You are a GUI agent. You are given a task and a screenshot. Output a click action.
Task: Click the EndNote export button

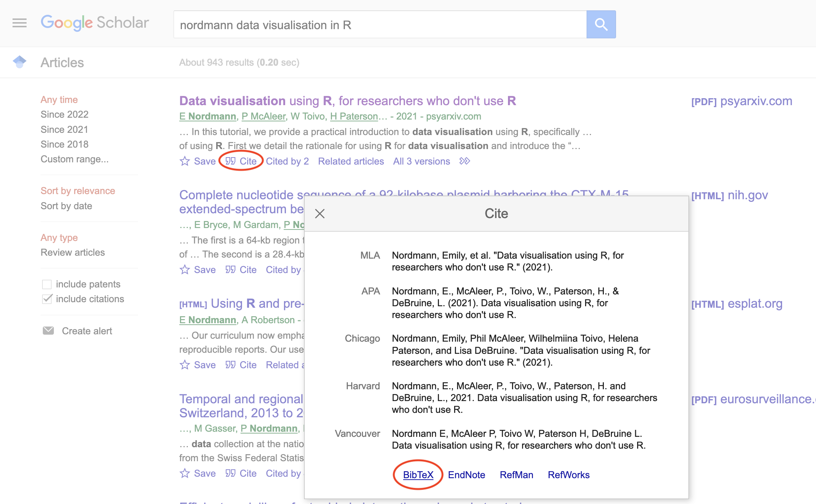pos(467,474)
